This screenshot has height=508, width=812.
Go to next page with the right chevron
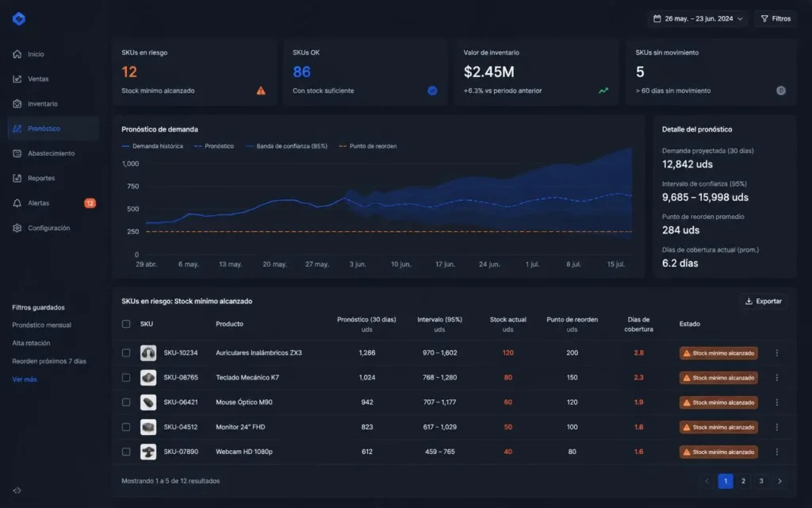pyautogui.click(x=779, y=481)
